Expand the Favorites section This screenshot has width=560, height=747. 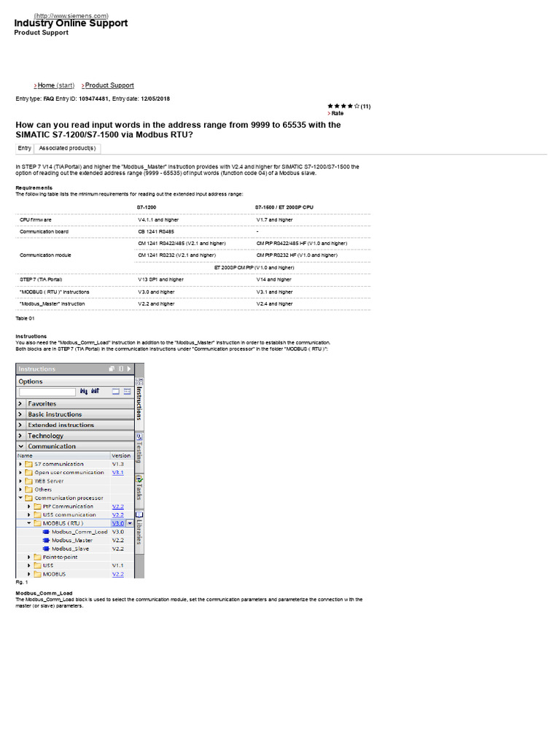tap(20, 403)
